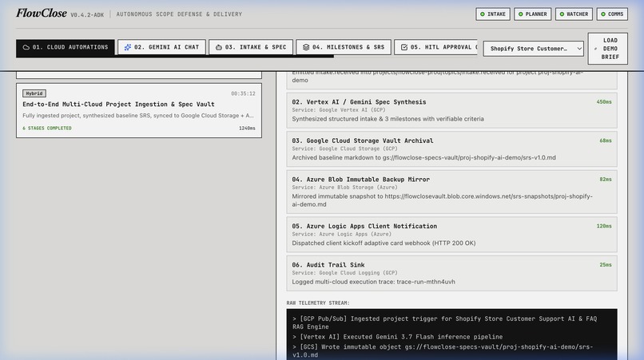Click 'Synthesized structured intake & 3 milestones' description
644x360 pixels.
point(388,119)
